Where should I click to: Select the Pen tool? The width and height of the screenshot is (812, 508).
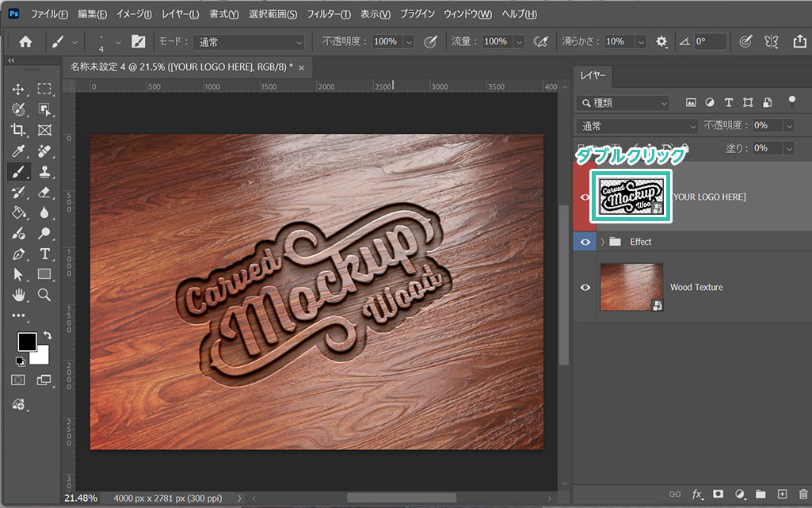[18, 254]
